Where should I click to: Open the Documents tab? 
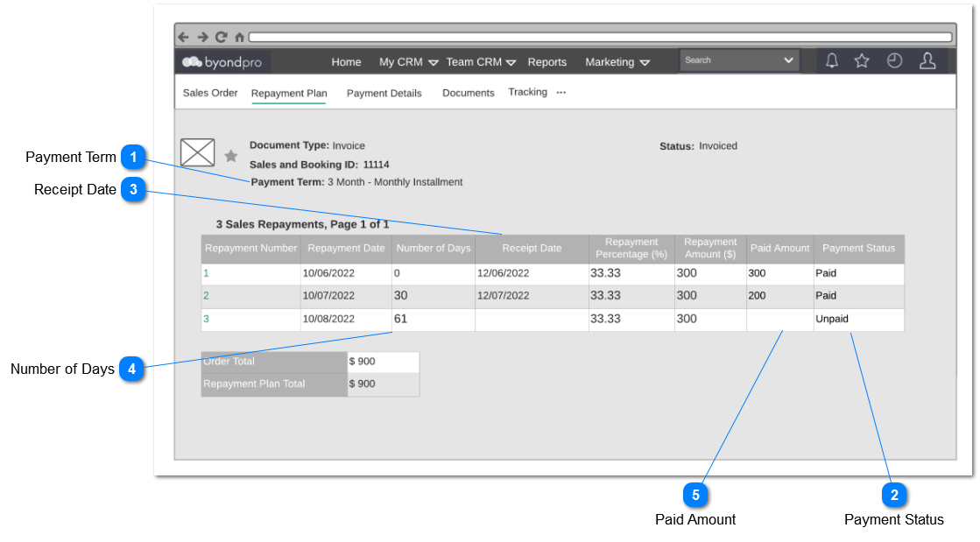469,93
